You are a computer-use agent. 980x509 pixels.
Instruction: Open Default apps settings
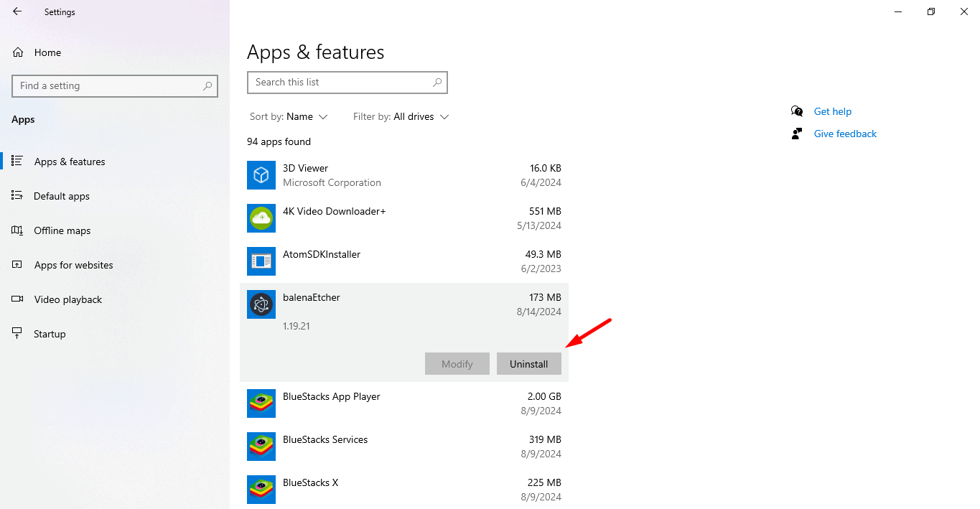pos(115,196)
